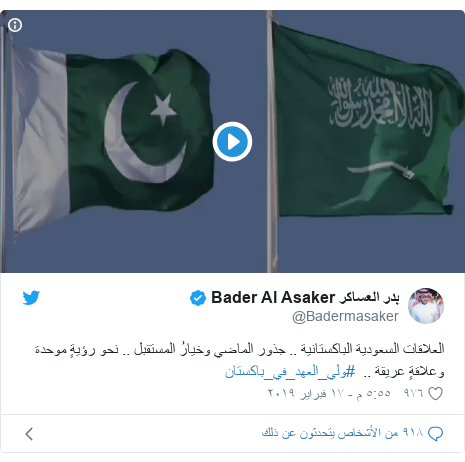Click the first line of tweet text

239,349
